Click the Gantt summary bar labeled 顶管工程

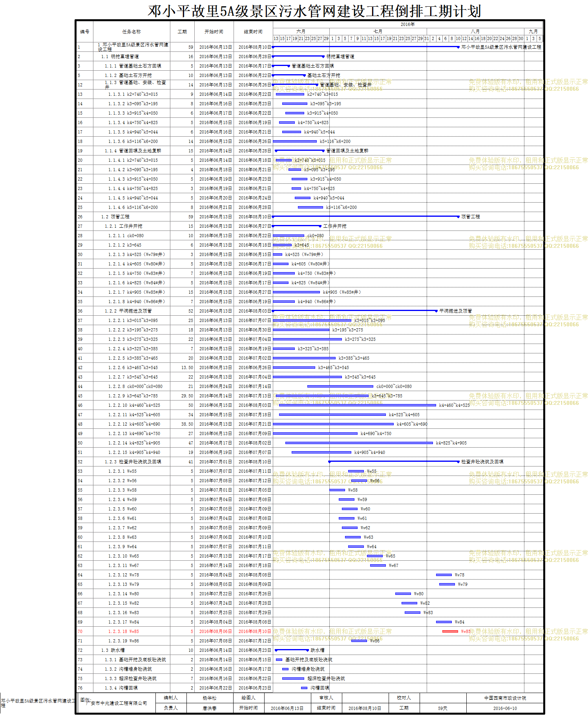click(366, 216)
